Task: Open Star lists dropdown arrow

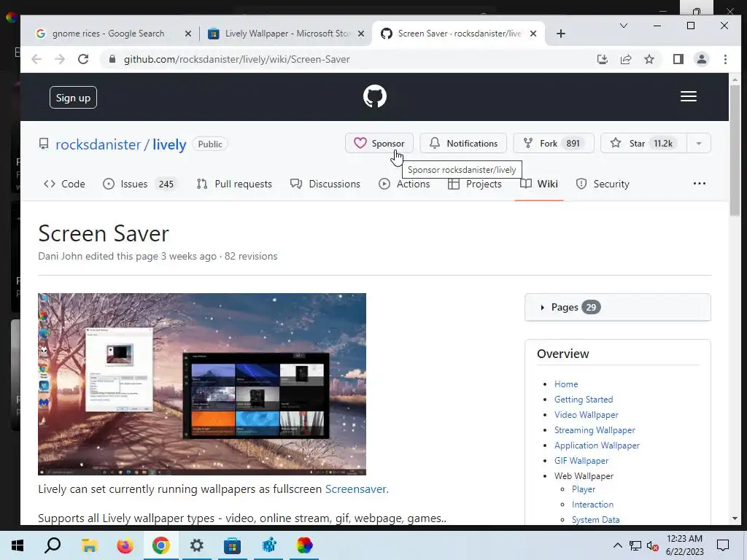Action: pos(698,144)
